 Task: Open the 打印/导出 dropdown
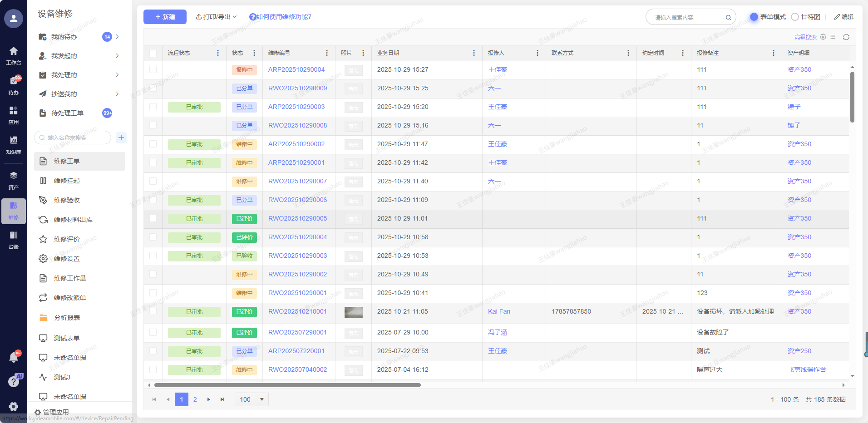[x=216, y=17]
